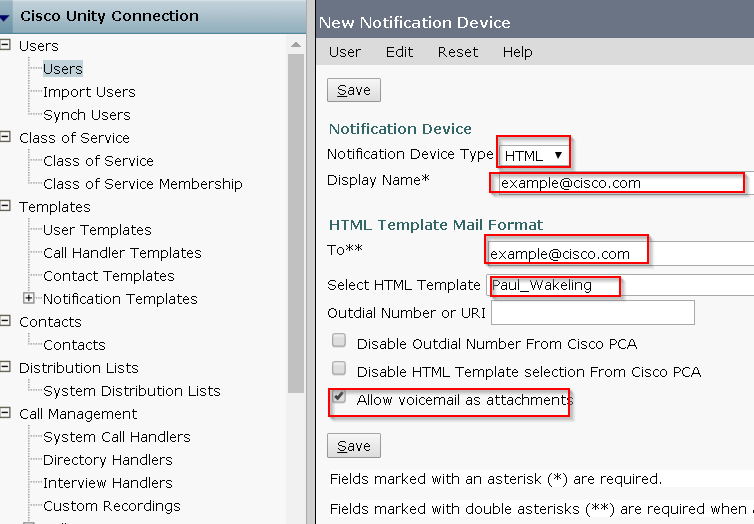Collapse the Contacts tree group
The height and width of the screenshot is (524, 754).
point(5,321)
